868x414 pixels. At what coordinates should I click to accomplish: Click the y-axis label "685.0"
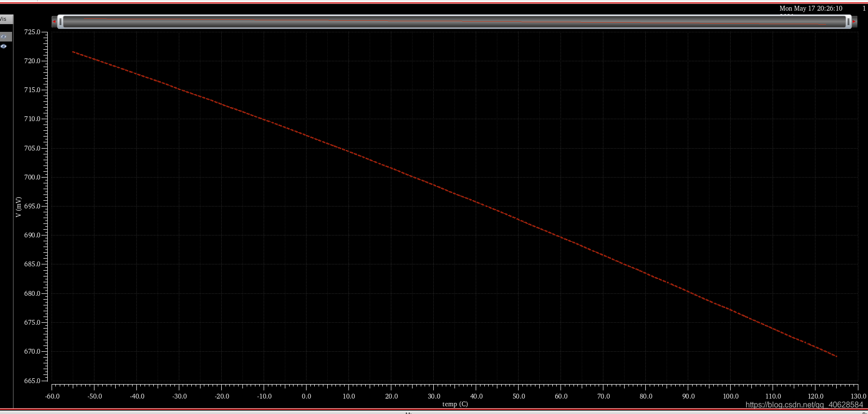click(32, 264)
